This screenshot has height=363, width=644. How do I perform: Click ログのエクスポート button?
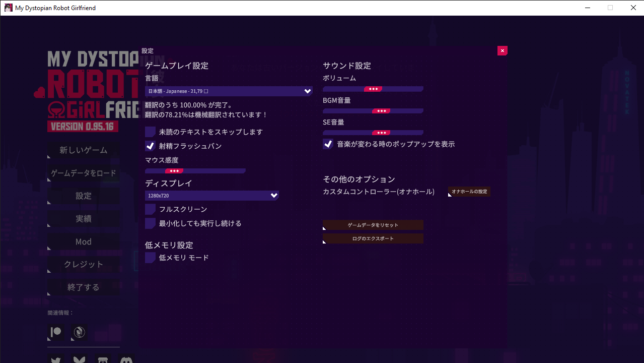click(373, 238)
